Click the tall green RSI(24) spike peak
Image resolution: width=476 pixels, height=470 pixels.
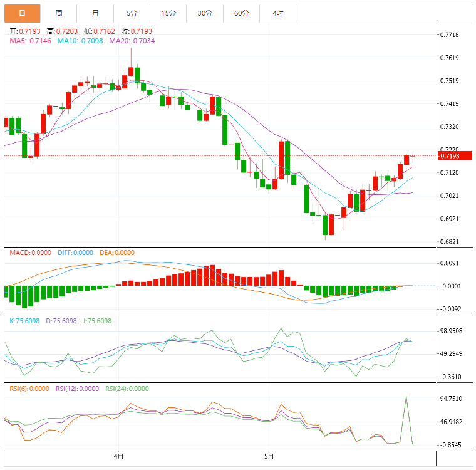point(406,395)
